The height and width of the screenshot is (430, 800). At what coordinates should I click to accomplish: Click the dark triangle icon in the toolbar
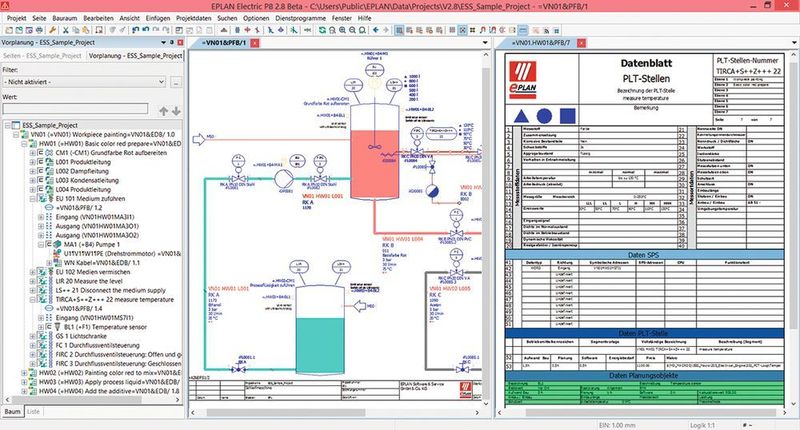coord(223,31)
